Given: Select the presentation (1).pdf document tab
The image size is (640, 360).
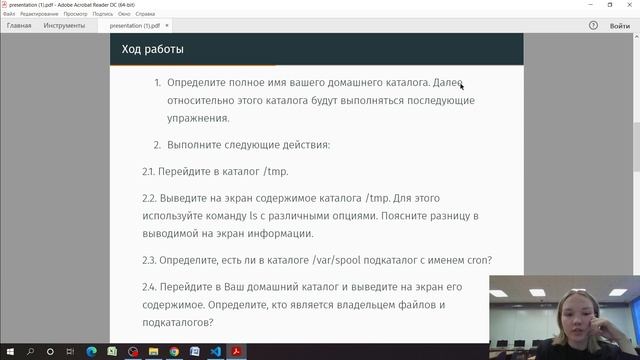Looking at the screenshot, I should click(135, 25).
